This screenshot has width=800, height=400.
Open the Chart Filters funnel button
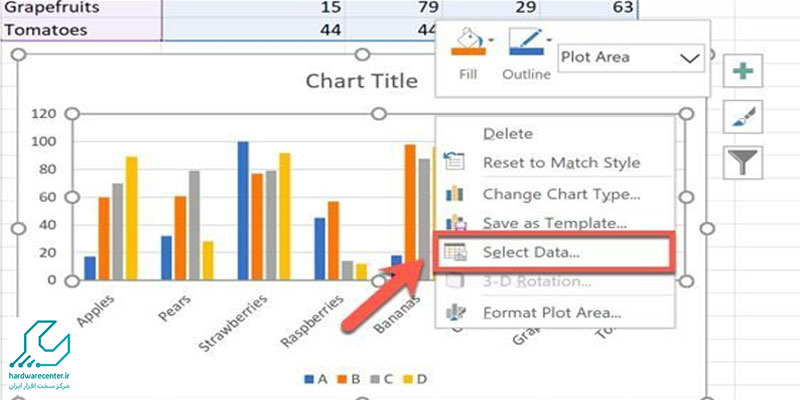point(743,162)
